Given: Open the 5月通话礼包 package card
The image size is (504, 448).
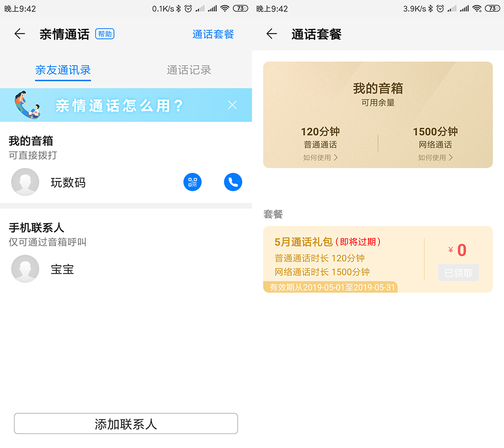Looking at the screenshot, I should click(x=378, y=260).
